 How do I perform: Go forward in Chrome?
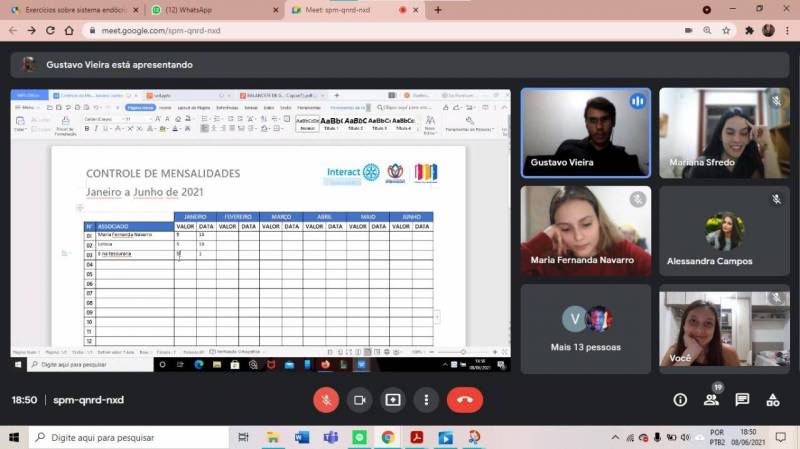(32, 31)
